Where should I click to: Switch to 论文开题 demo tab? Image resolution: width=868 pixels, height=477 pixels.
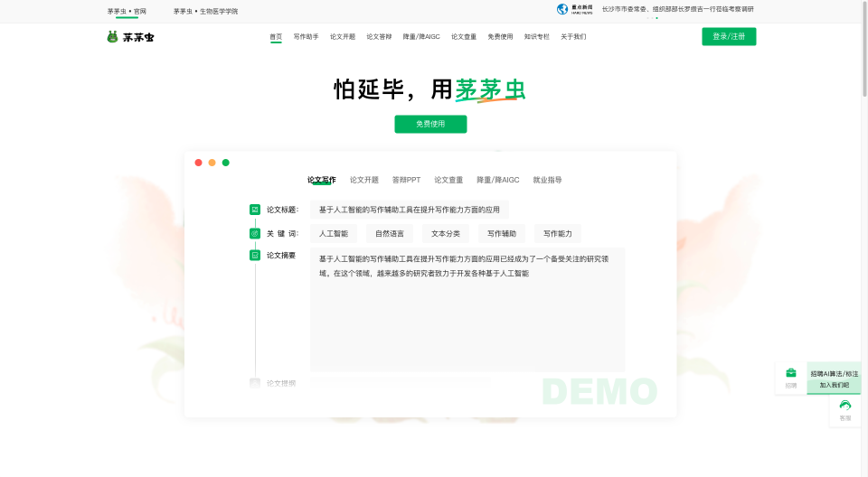click(x=364, y=180)
